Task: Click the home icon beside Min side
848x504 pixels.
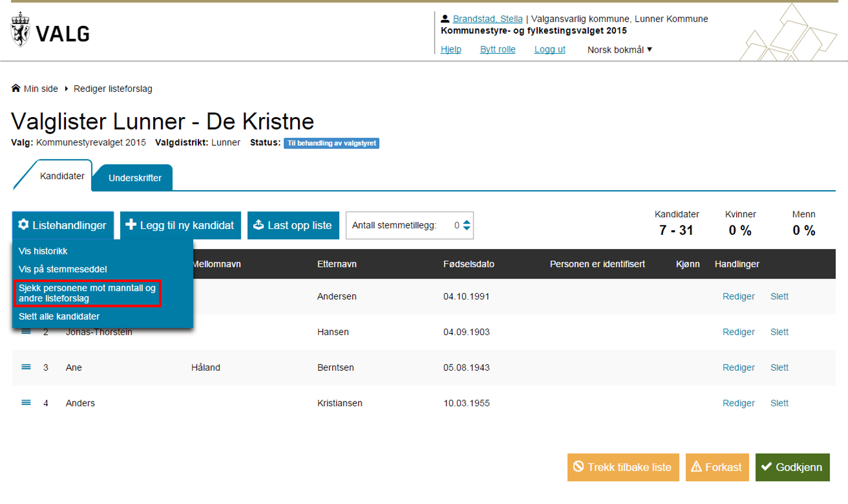Action: (x=16, y=88)
